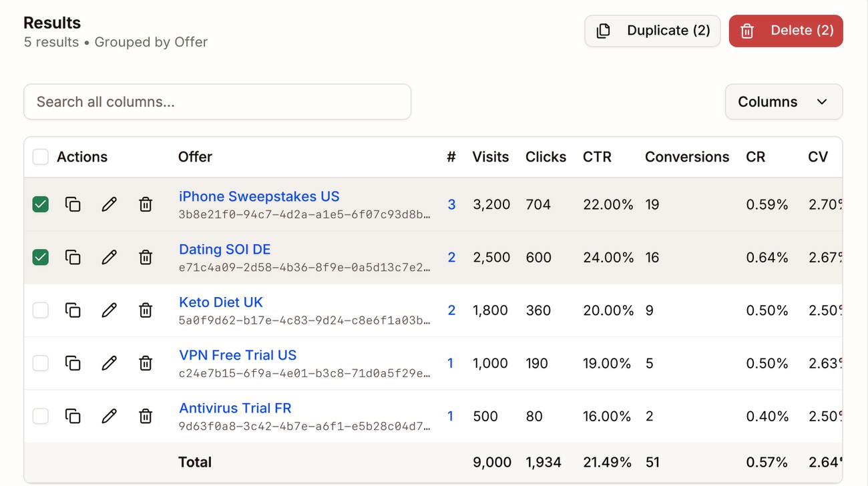Image resolution: width=868 pixels, height=486 pixels.
Task: Select the Antivirus Trial FR checkbox
Action: tap(41, 416)
